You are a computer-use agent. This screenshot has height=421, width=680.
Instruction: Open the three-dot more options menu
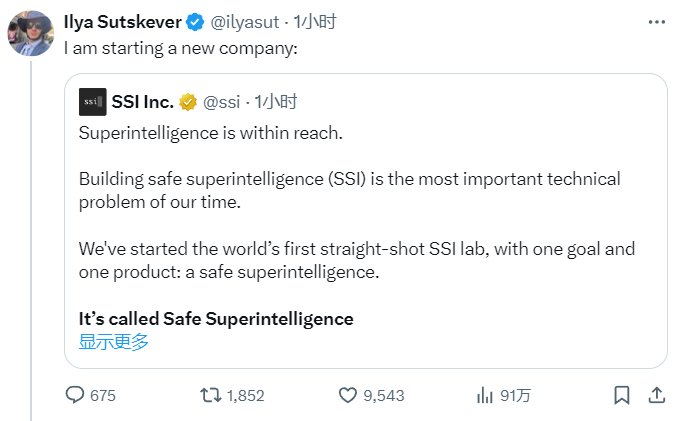[654, 22]
